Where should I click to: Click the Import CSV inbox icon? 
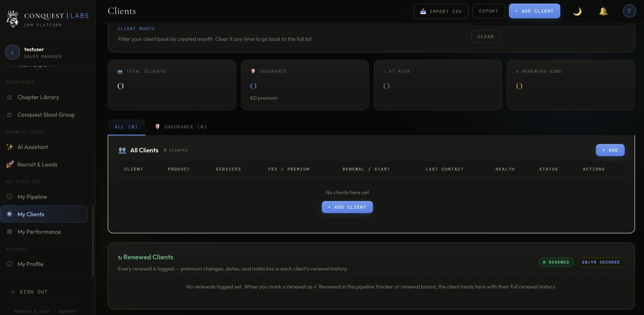point(423,11)
